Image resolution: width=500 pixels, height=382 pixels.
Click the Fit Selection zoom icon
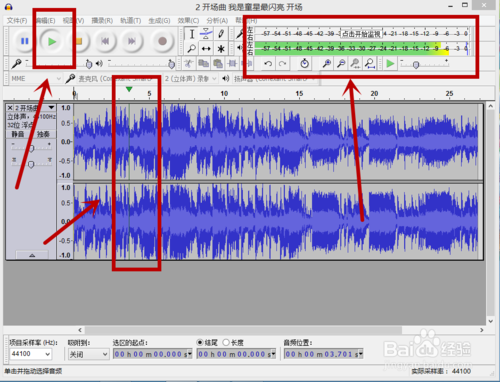click(x=355, y=63)
